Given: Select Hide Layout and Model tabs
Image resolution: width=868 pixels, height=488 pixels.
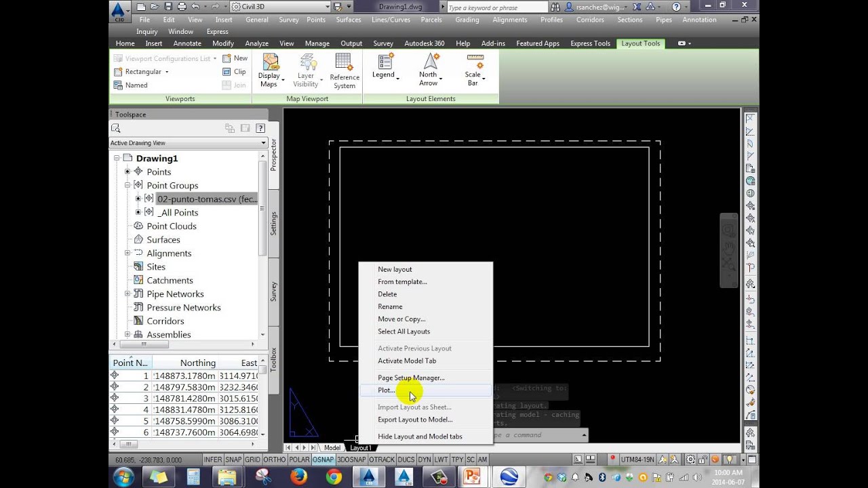Looking at the screenshot, I should pos(420,436).
